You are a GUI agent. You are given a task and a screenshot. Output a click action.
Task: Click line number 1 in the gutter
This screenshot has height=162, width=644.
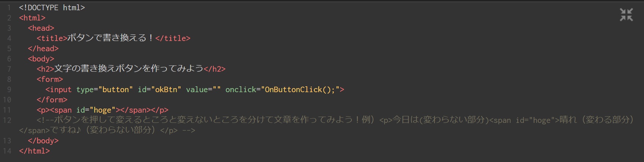pos(9,8)
